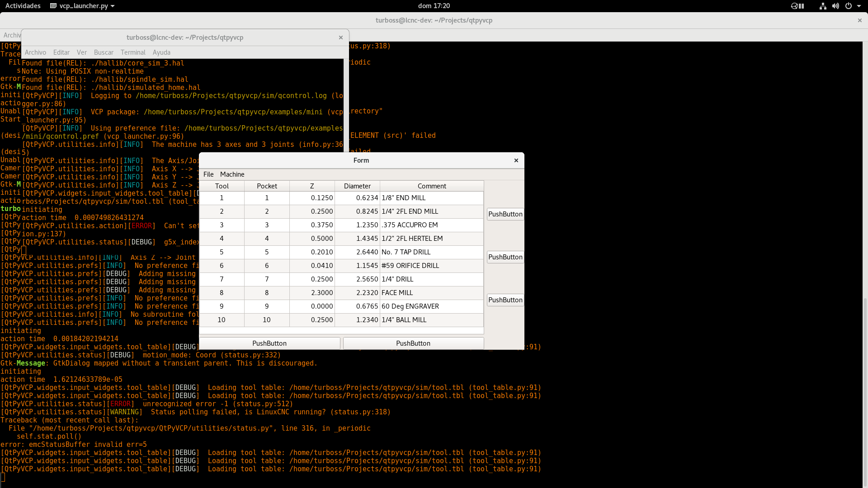Open the File menu in Form window
This screenshot has height=488, width=868.
point(208,174)
